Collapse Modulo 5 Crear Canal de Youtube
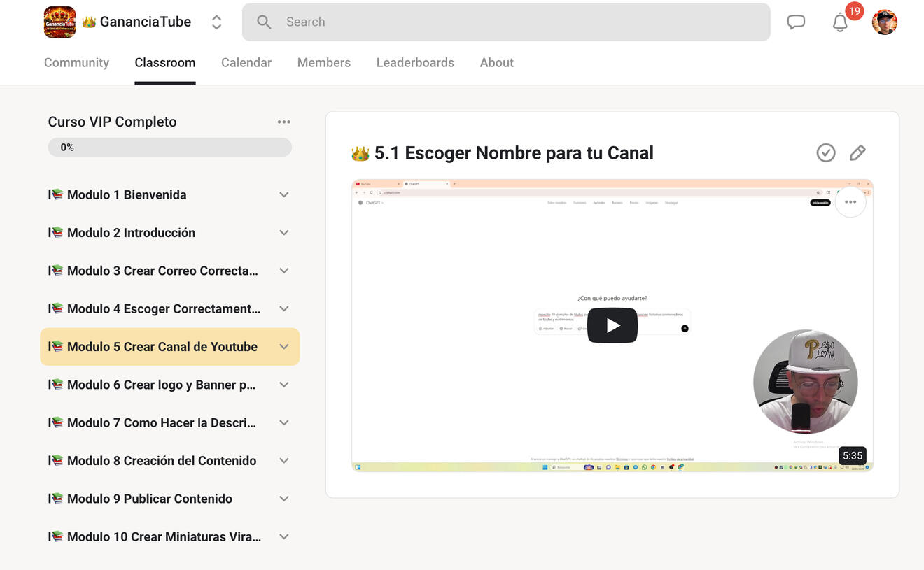This screenshot has height=570, width=924. pos(283,347)
